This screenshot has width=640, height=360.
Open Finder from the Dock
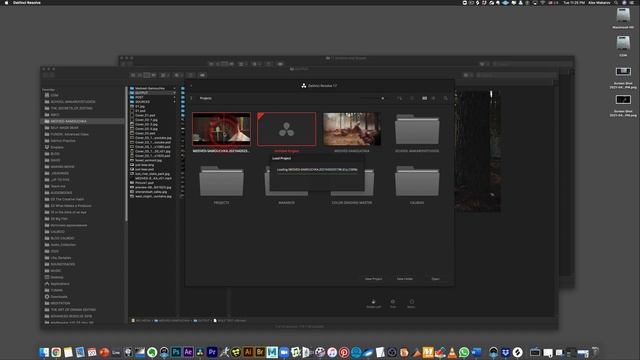(x=44, y=352)
